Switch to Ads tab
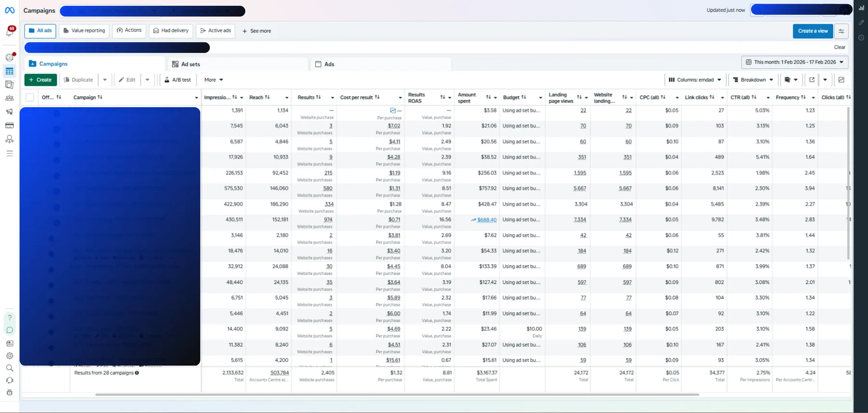This screenshot has width=868, height=413. click(381, 64)
